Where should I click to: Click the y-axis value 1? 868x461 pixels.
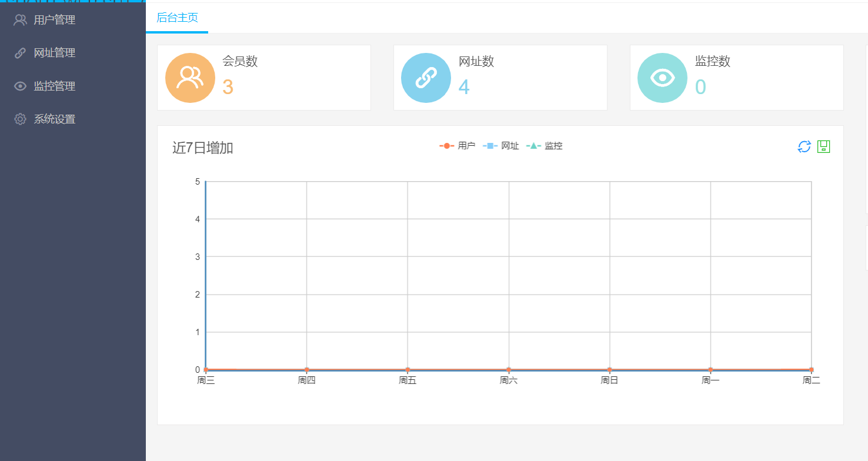click(198, 332)
